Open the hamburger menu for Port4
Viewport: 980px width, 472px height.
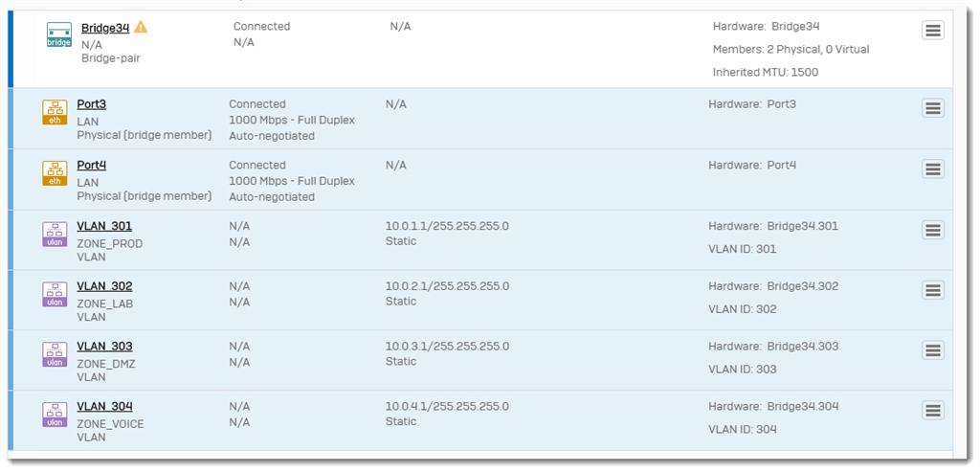pyautogui.click(x=932, y=169)
